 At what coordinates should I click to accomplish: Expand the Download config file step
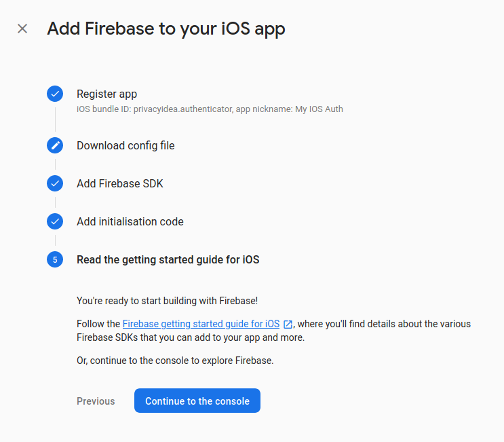[125, 146]
